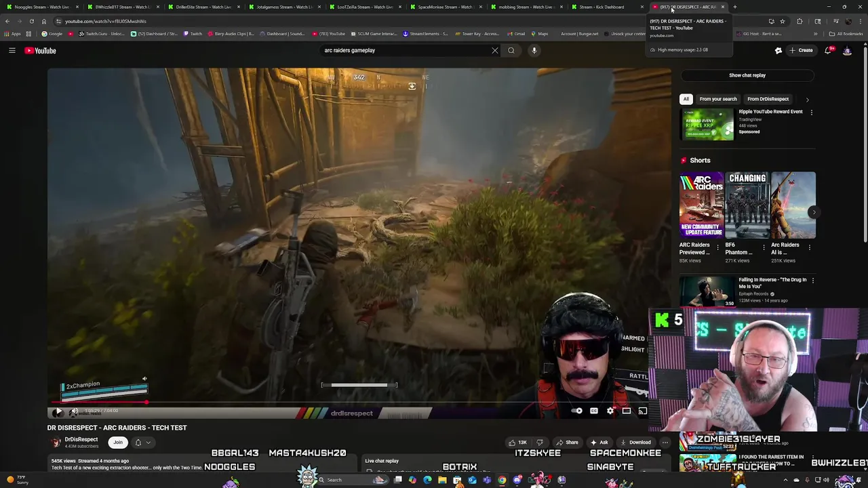Clear the search box with X
The height and width of the screenshot is (488, 868).
pyautogui.click(x=494, y=50)
